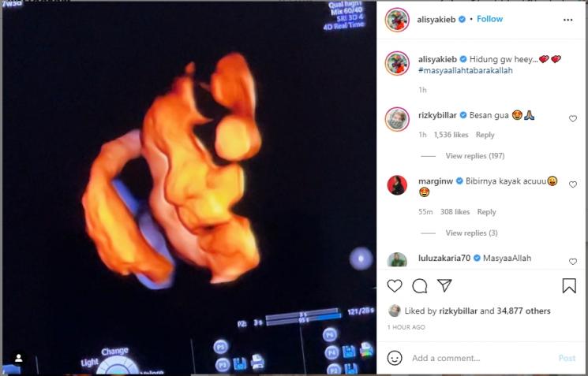Reply to marginw's comment

pos(486,212)
